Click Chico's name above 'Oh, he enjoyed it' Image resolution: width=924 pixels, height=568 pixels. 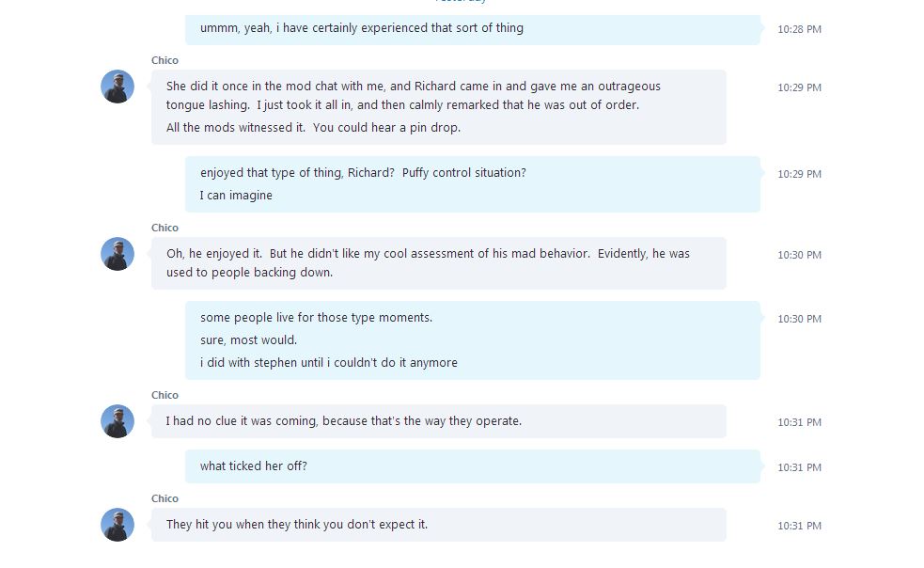164,228
